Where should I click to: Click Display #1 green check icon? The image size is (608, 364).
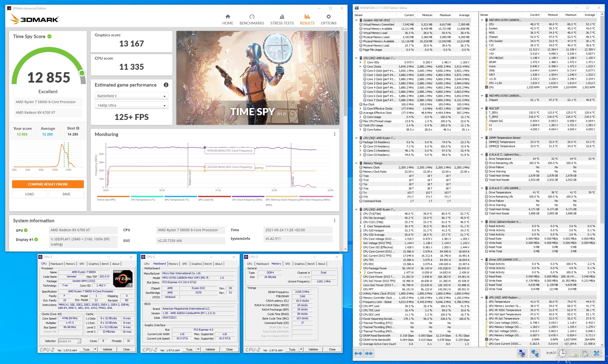pyautogui.click(x=36, y=239)
